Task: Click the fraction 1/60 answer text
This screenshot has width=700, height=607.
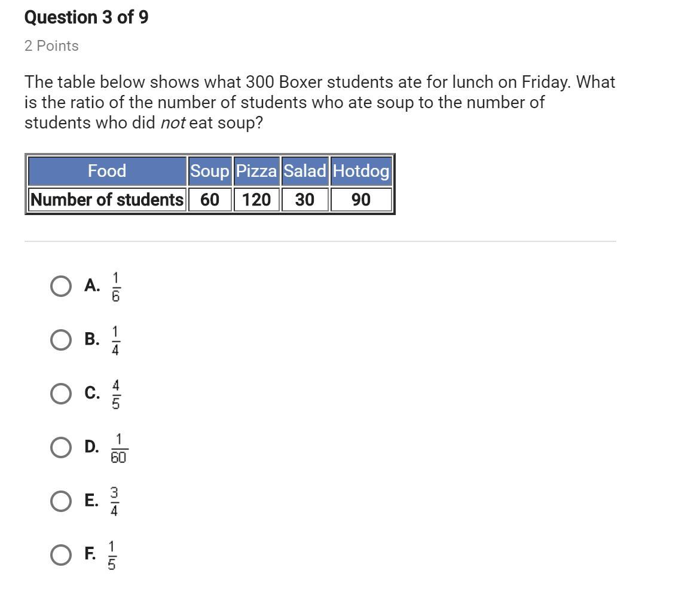Action: point(118,449)
